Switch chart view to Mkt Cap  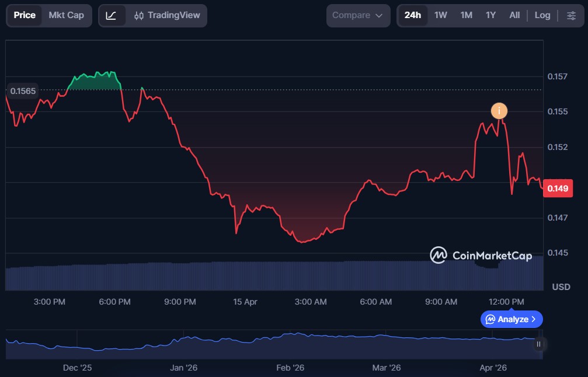point(66,16)
